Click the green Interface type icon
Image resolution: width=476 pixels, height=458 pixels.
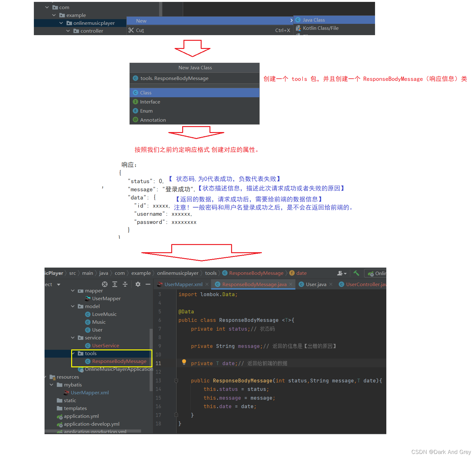[x=135, y=102]
